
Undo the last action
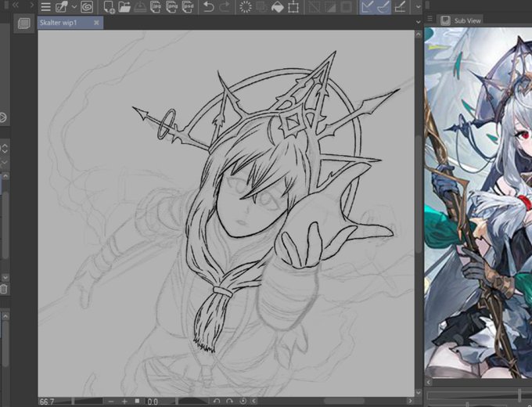coord(209,7)
